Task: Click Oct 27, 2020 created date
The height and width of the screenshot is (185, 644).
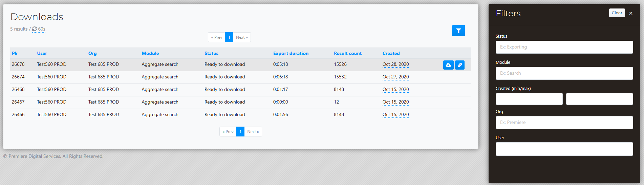Action: pos(395,77)
